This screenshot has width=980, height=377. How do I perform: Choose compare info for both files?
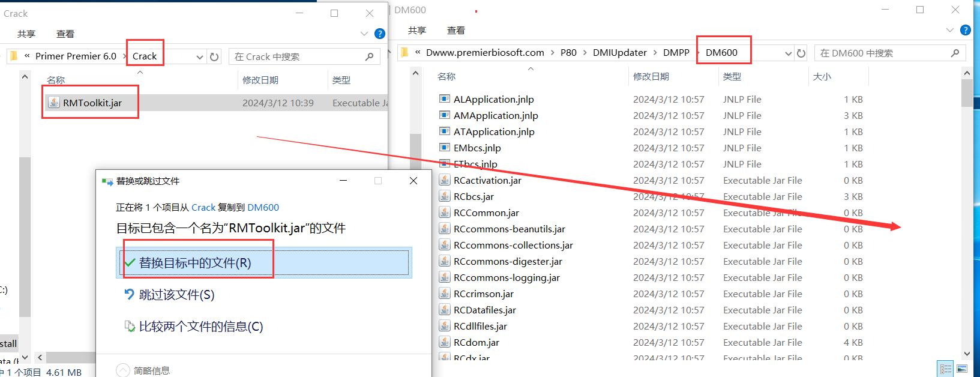(200, 327)
